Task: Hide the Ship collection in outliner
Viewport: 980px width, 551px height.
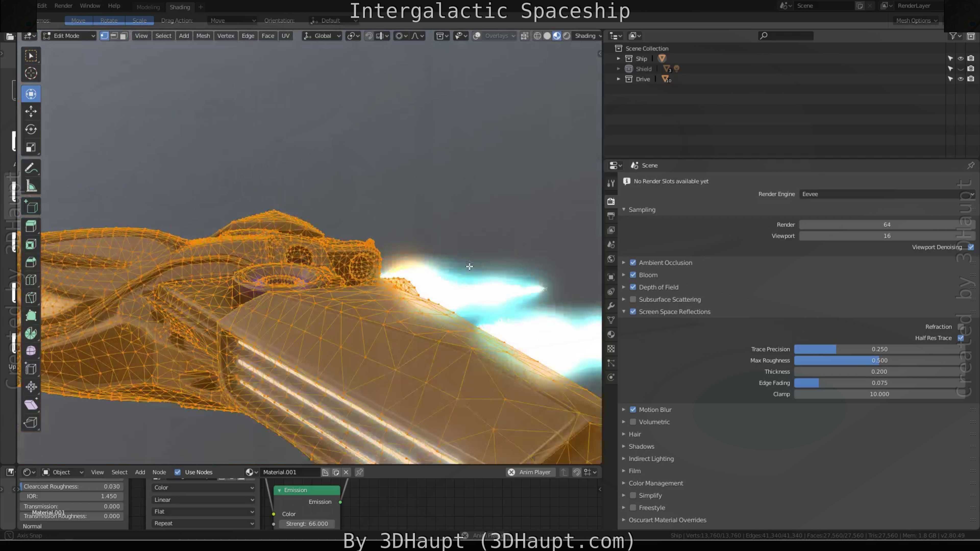Action: (x=960, y=59)
